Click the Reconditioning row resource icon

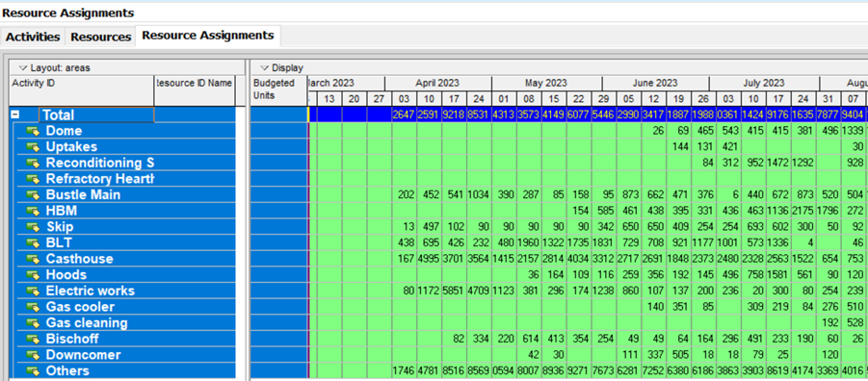tap(34, 164)
